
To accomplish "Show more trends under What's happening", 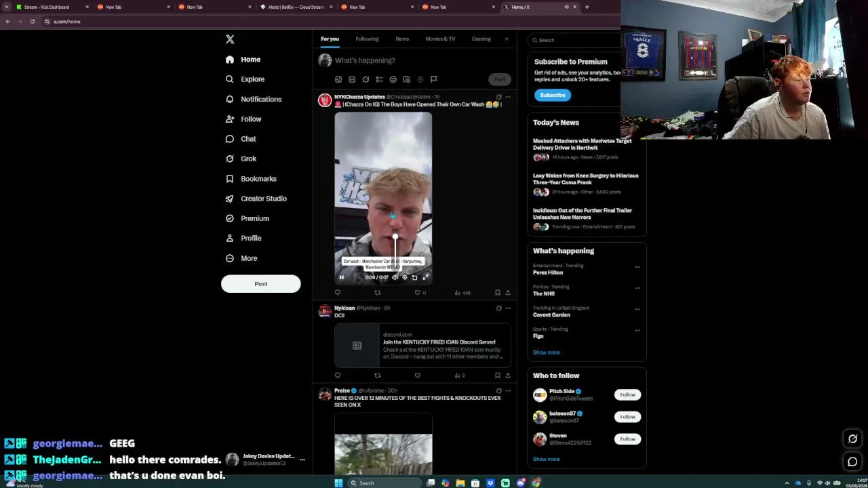I will click(x=547, y=352).
